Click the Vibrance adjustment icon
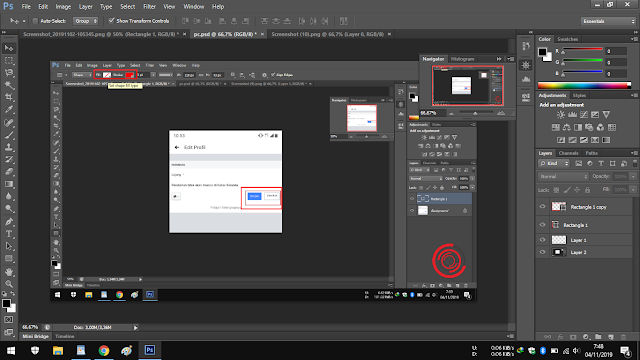The width and height of the screenshot is (640, 360). point(607,115)
